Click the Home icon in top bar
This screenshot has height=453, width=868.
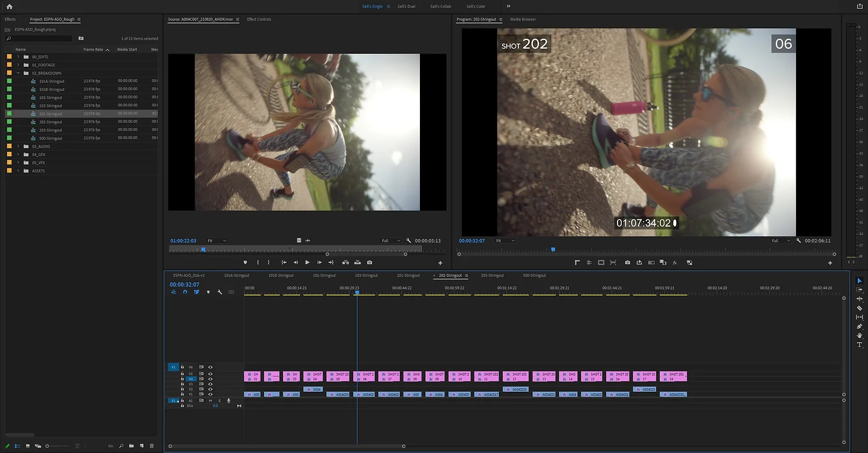coord(9,6)
